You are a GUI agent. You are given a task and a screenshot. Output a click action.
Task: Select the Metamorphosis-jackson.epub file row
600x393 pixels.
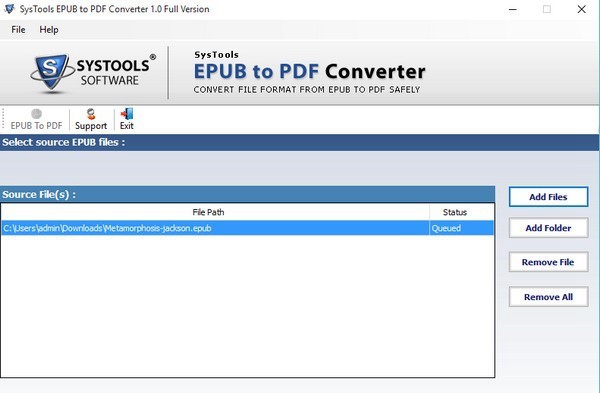pyautogui.click(x=247, y=228)
